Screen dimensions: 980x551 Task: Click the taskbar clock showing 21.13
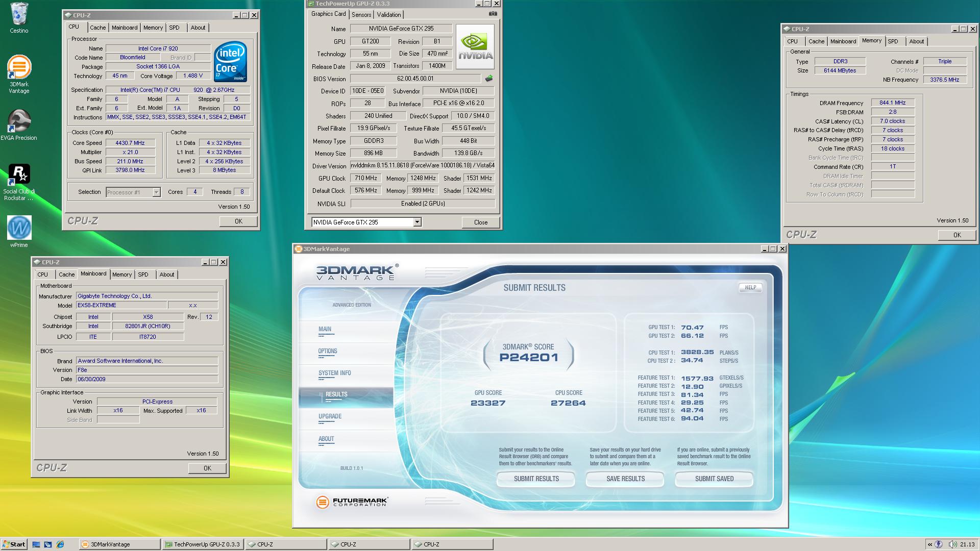pos(967,544)
